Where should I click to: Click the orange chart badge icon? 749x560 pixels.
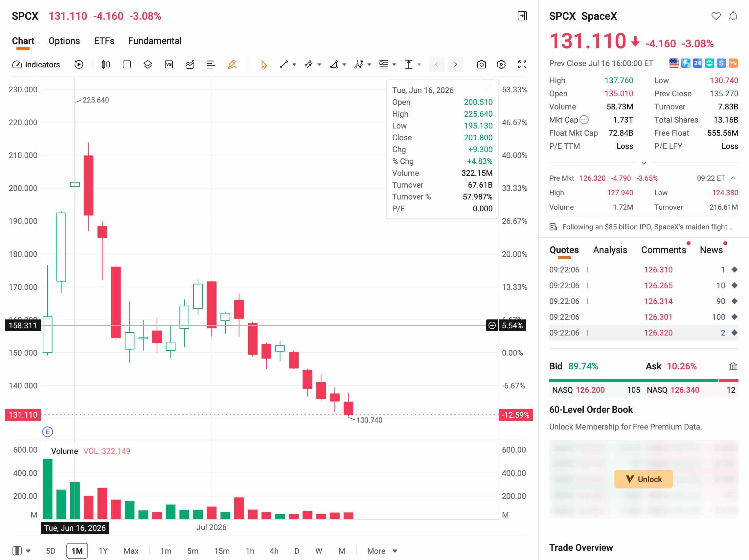coord(733,63)
